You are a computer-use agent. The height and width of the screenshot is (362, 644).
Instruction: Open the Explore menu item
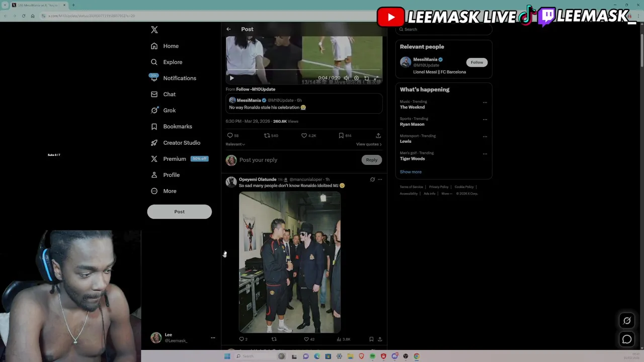tap(167, 62)
